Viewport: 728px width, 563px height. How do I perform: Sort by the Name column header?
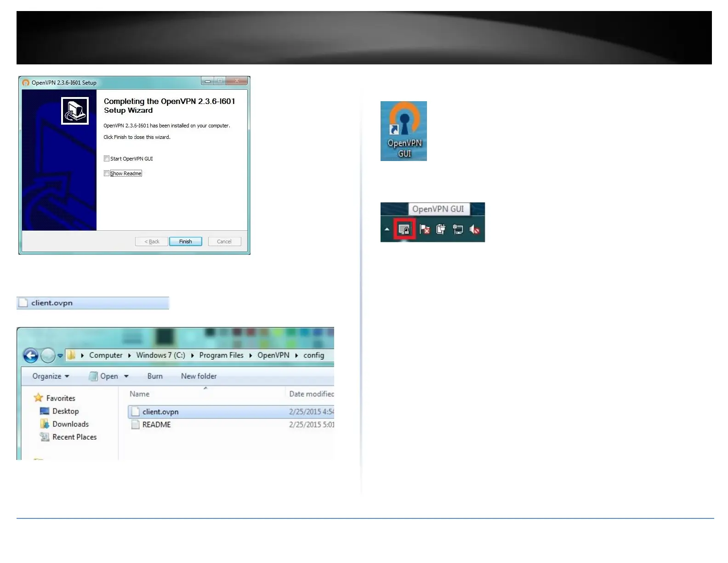pos(139,394)
